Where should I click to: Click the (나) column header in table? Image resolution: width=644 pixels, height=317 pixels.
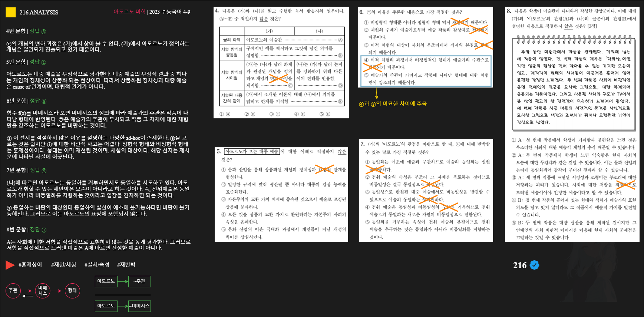320,31
